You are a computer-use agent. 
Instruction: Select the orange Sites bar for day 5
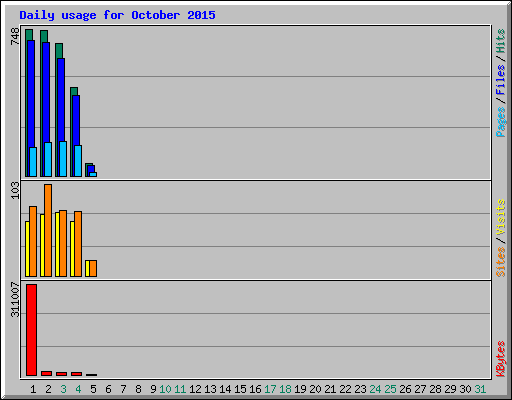click(93, 269)
